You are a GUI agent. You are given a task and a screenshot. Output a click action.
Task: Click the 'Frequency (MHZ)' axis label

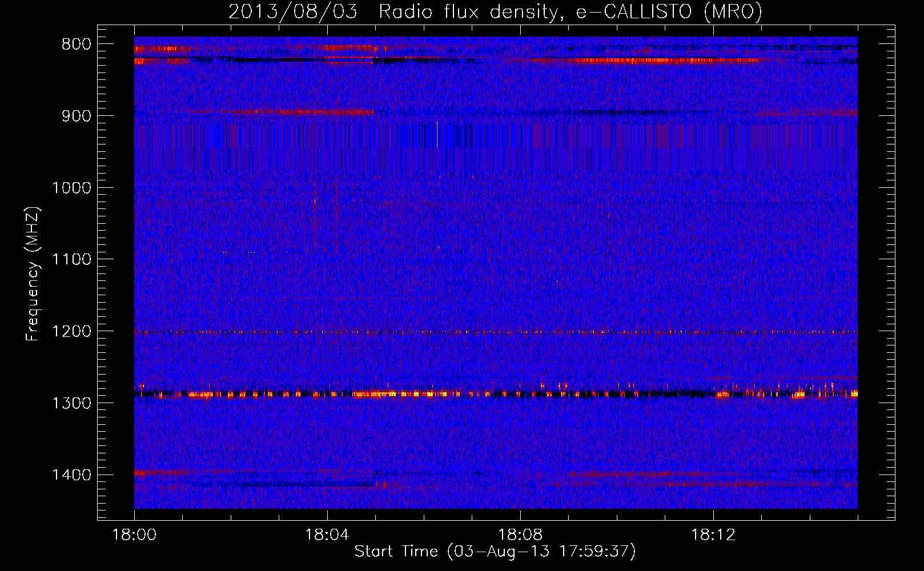[x=33, y=274]
